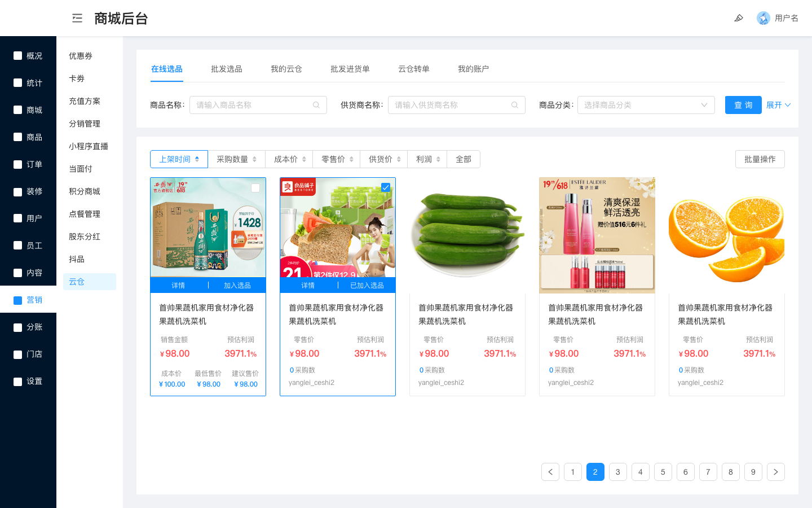Collapse the sidebar with the menu fold icon
Screen dimensions: 812x508
tap(77, 18)
